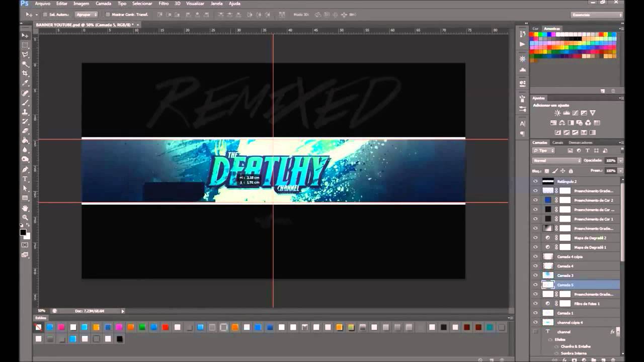This screenshot has height=362, width=644.
Task: Select the Path Selection tool
Action: click(x=25, y=189)
